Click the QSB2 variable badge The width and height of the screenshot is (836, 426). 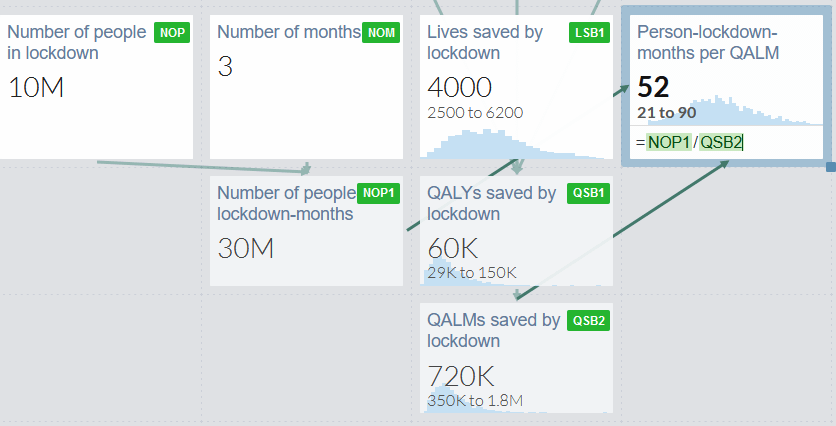589,320
